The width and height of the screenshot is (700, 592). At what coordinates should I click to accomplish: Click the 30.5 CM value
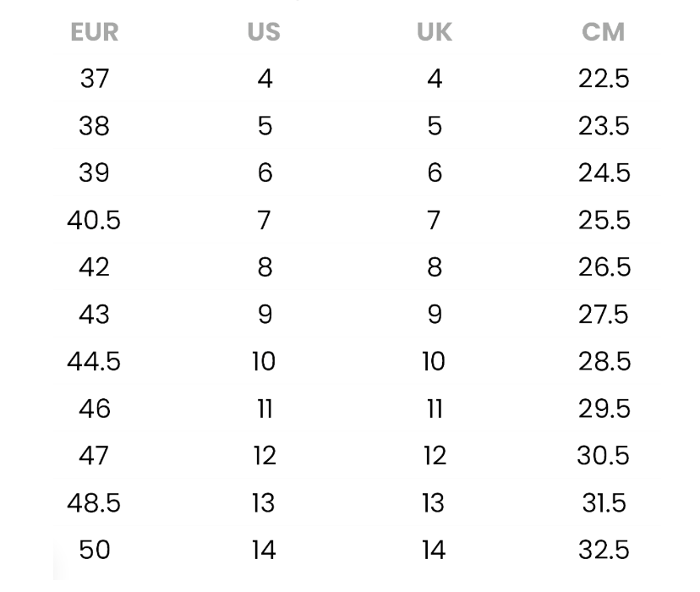click(x=603, y=455)
